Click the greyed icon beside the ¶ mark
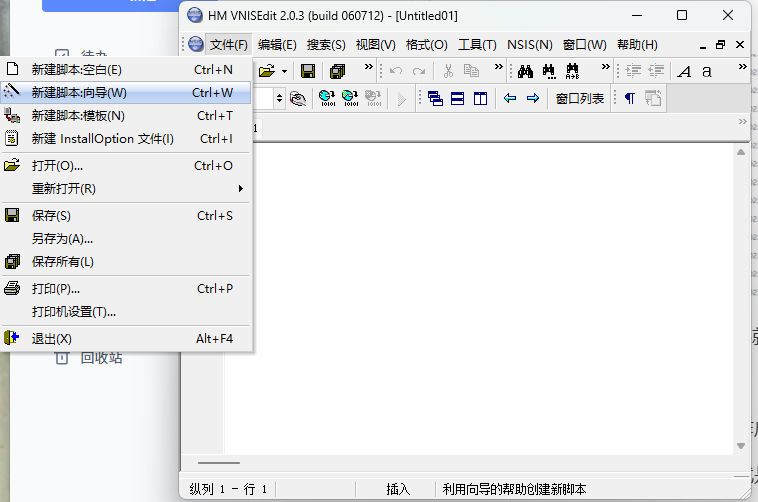Viewport: 758px width, 502px height. (x=653, y=99)
